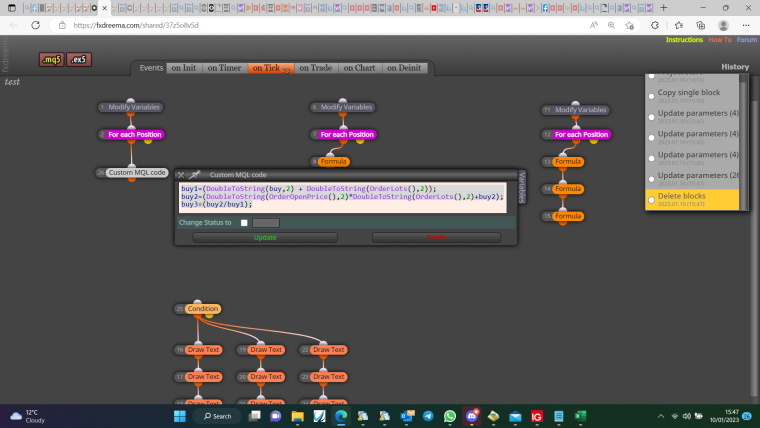View site information lock icon
This screenshot has width=760, height=428.
(x=62, y=25)
